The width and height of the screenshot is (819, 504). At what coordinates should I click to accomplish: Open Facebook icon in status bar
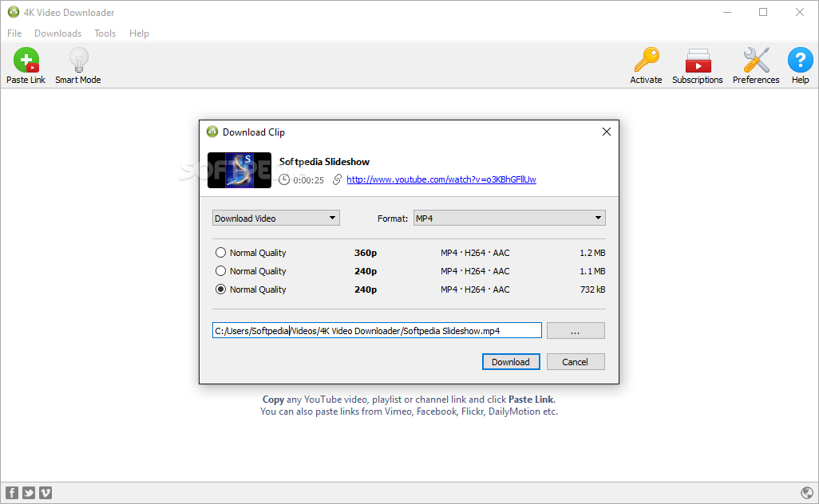pyautogui.click(x=11, y=493)
